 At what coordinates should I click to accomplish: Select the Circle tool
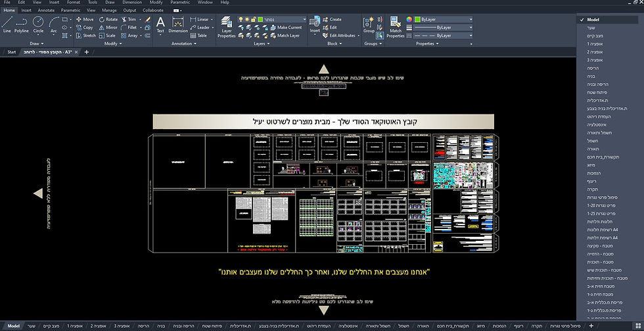pyautogui.click(x=38, y=24)
